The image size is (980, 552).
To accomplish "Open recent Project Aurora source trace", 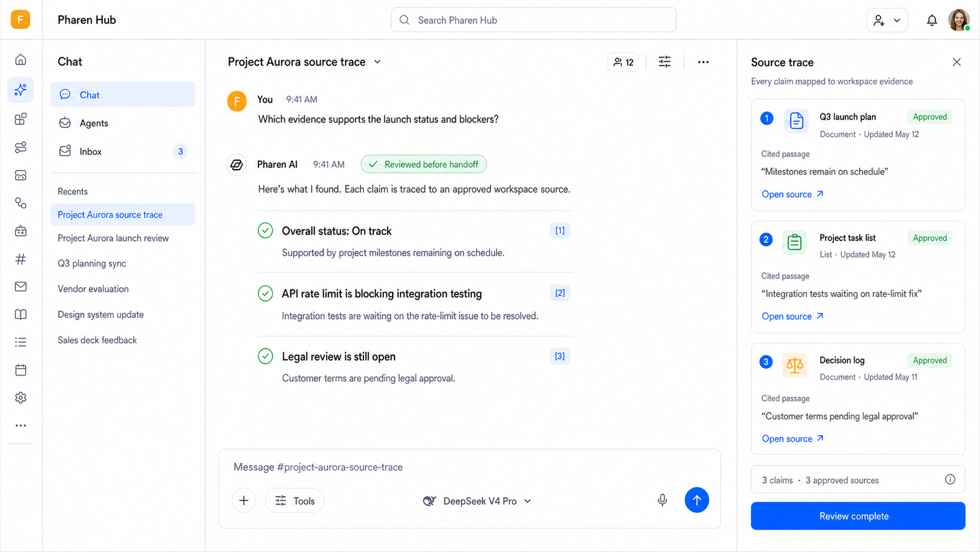I will (122, 215).
